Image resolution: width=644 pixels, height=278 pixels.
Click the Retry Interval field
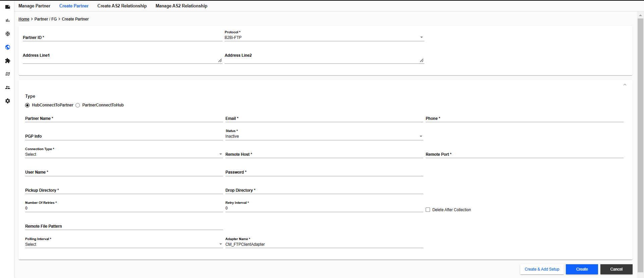tap(324, 208)
